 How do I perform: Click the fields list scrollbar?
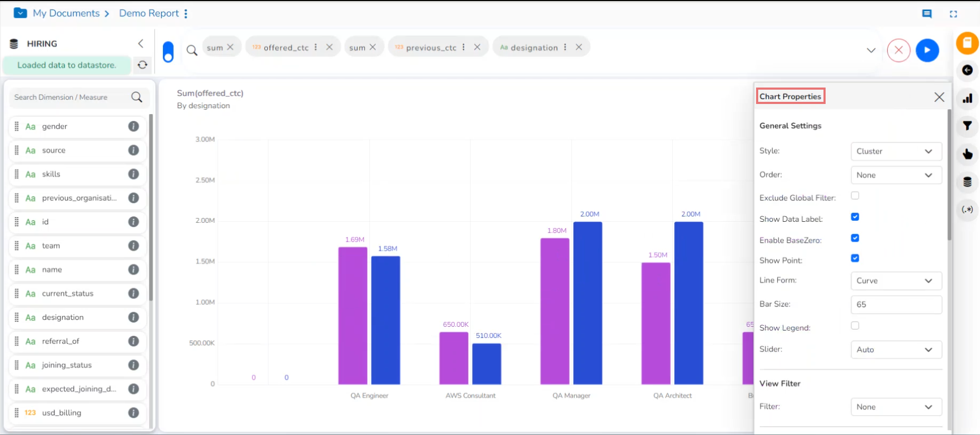click(x=151, y=207)
